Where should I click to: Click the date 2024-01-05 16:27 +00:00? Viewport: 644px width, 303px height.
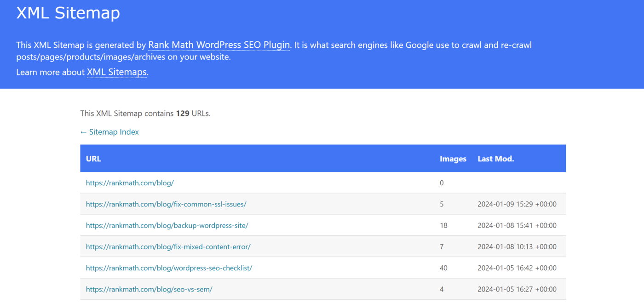[517, 289]
